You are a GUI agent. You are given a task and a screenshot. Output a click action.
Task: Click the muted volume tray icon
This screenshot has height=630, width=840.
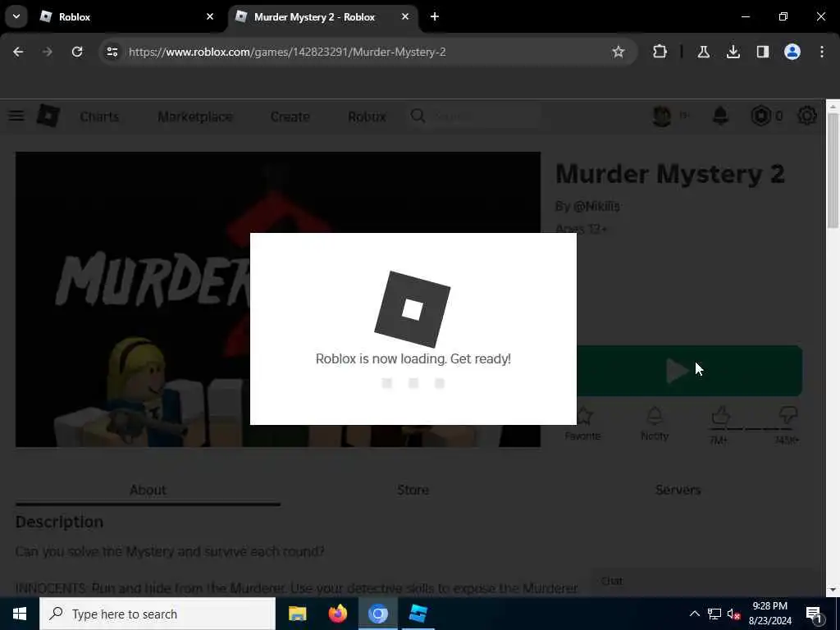click(x=733, y=614)
